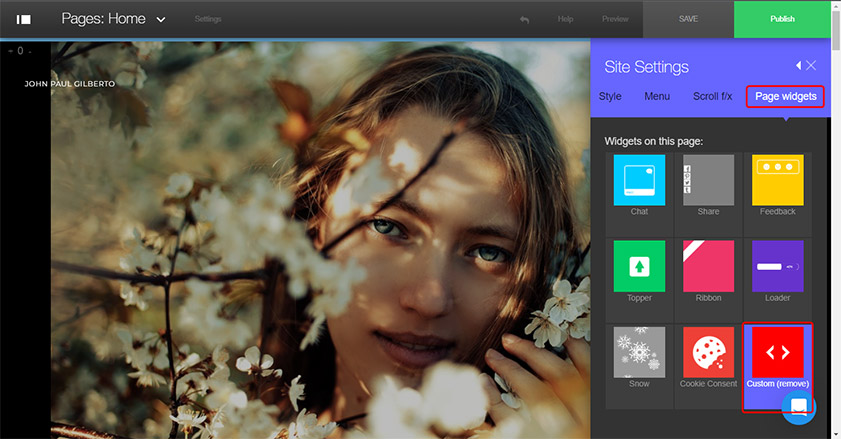Click the green Publish button

click(x=782, y=19)
